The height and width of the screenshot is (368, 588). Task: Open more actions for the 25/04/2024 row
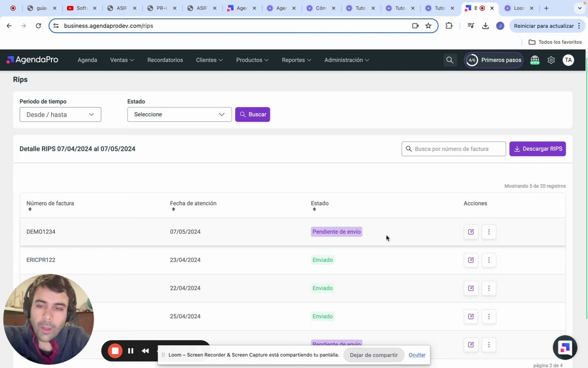489,316
